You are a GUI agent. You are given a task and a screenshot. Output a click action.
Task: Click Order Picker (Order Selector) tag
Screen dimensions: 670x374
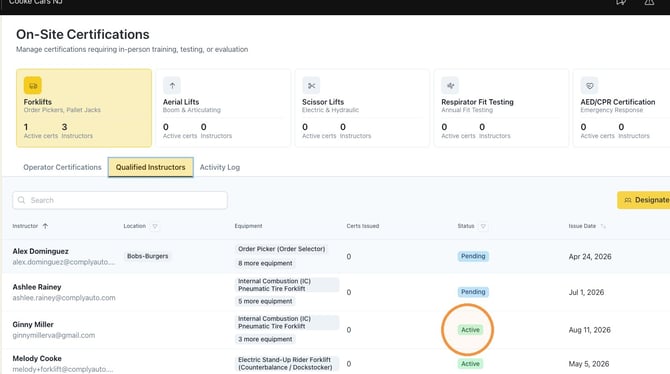[282, 249]
